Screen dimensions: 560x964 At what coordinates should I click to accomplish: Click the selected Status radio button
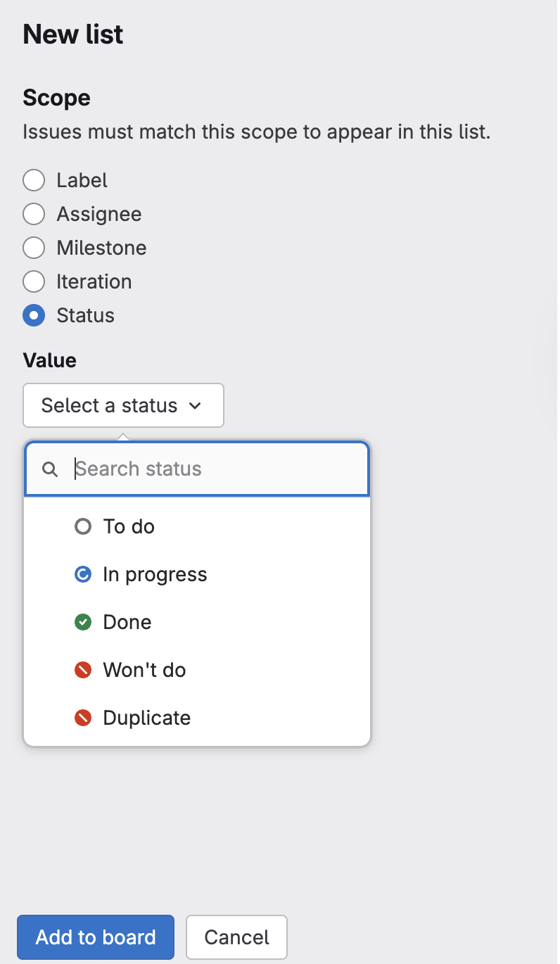click(x=34, y=315)
